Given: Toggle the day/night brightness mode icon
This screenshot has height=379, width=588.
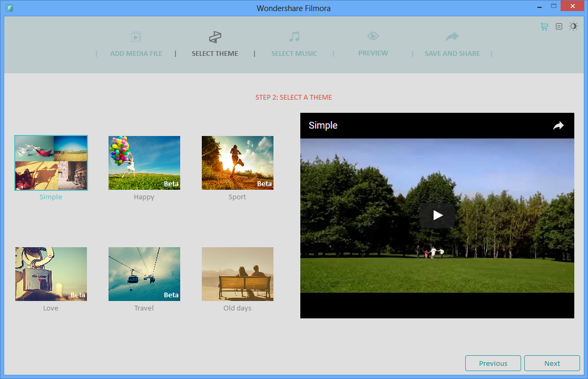Looking at the screenshot, I should pos(574,26).
